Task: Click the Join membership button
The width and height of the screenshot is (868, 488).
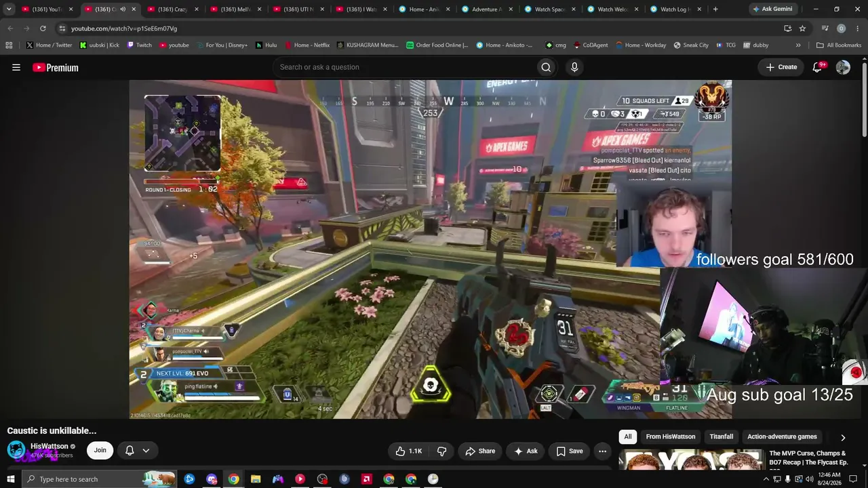Action: 100,450
